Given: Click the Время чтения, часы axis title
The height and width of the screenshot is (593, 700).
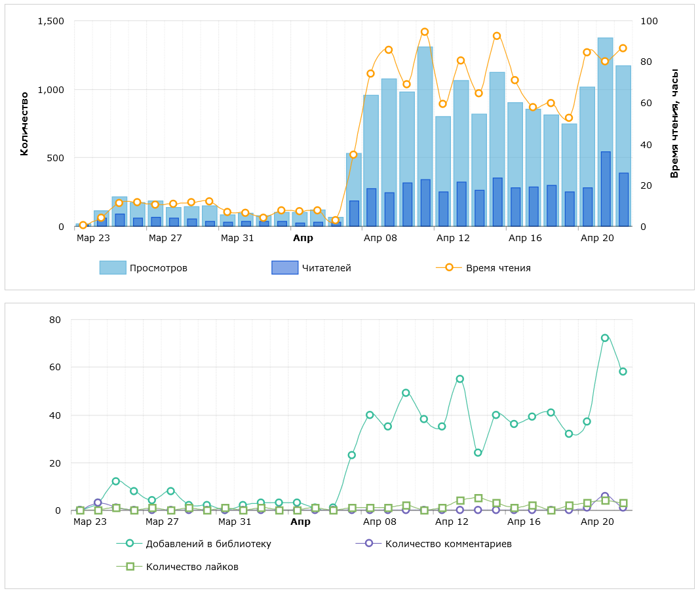Looking at the screenshot, I should coord(674,124).
